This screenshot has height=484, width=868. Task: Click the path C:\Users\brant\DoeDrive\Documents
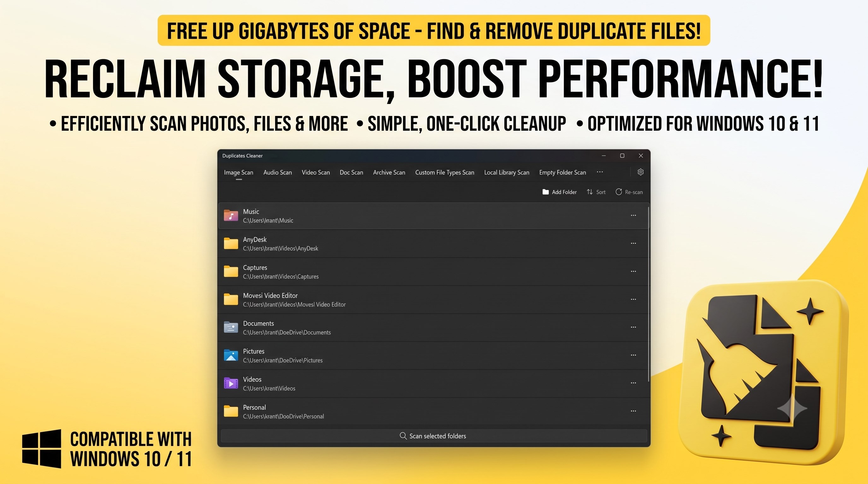287,332
